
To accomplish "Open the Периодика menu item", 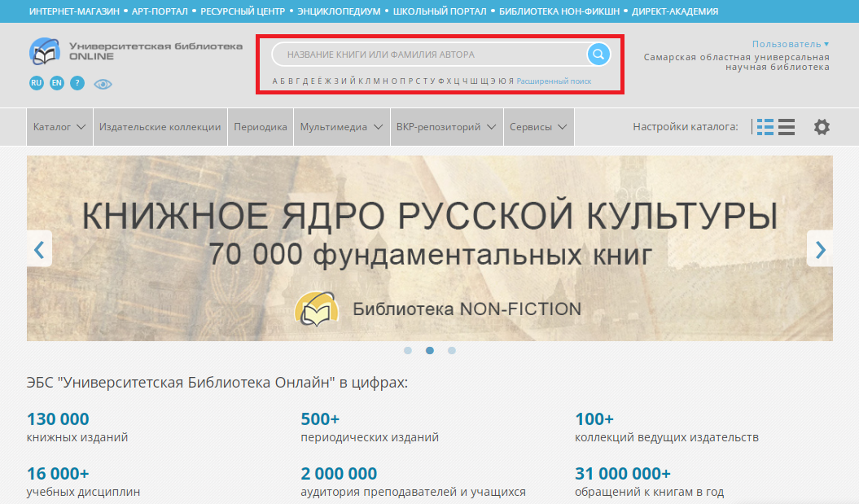I will pyautogui.click(x=261, y=126).
